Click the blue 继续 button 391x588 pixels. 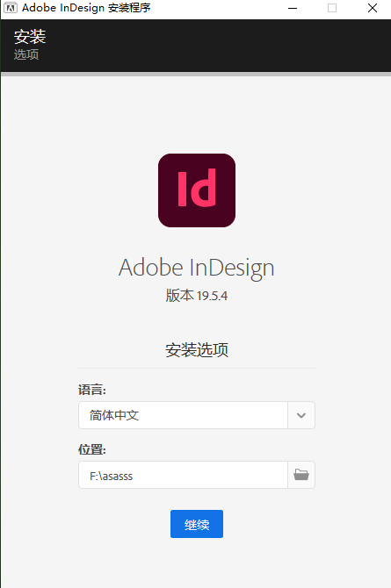(x=197, y=524)
